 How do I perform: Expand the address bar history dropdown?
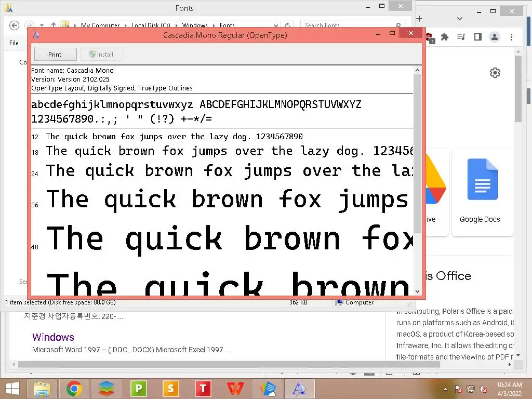(276, 25)
